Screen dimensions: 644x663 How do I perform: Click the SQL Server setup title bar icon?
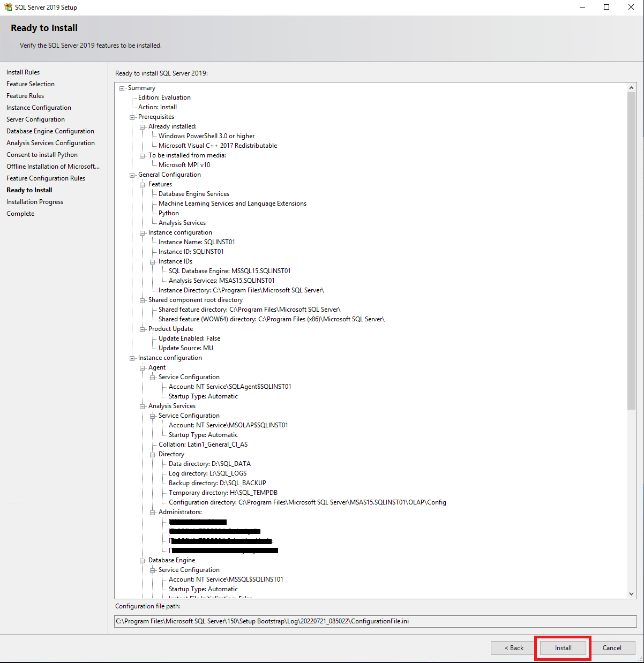point(8,7)
